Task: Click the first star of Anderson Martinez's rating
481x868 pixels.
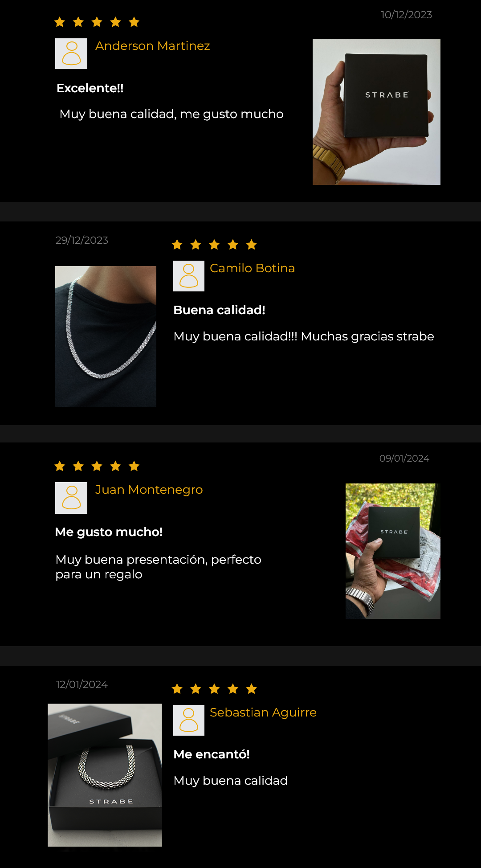Action: pos(60,22)
